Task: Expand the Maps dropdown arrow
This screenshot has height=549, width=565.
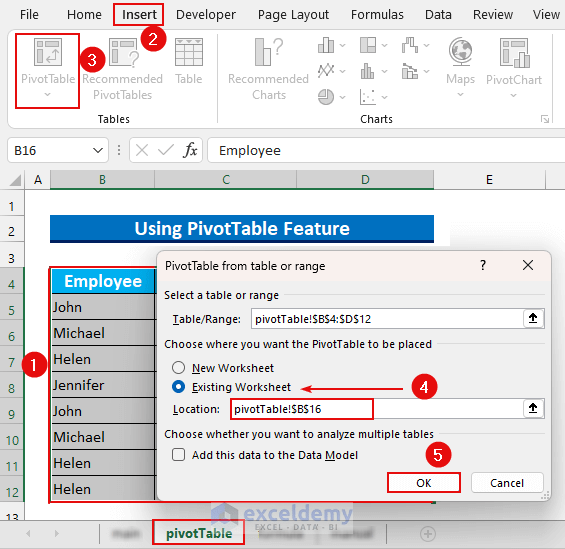Action: click(x=461, y=95)
